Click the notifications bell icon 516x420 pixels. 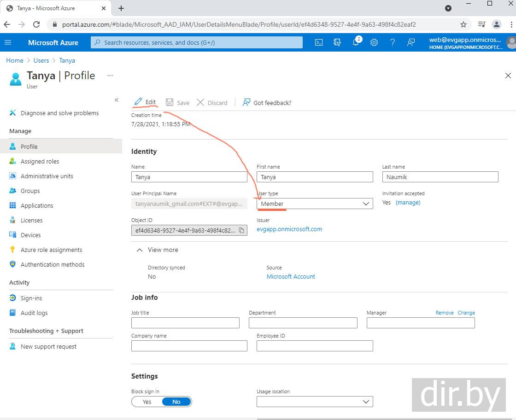[356, 42]
